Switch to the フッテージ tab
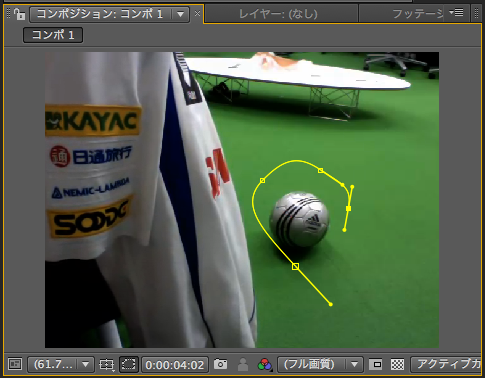The height and width of the screenshot is (378, 485). pyautogui.click(x=417, y=14)
